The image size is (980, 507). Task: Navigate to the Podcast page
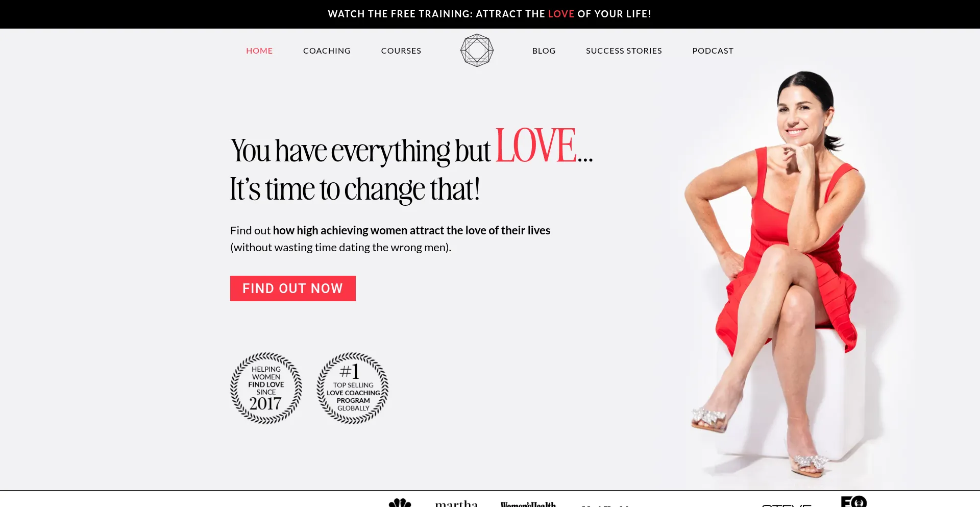[713, 51]
